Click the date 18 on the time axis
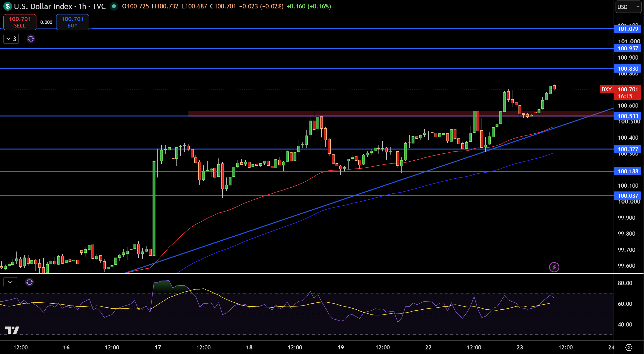Viewport: 644px width, 354px height. pos(249,347)
